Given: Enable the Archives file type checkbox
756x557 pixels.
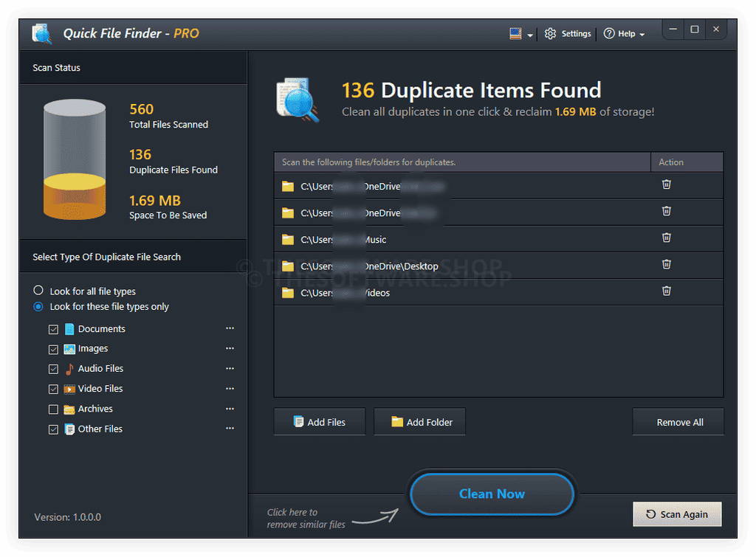Looking at the screenshot, I should (53, 409).
